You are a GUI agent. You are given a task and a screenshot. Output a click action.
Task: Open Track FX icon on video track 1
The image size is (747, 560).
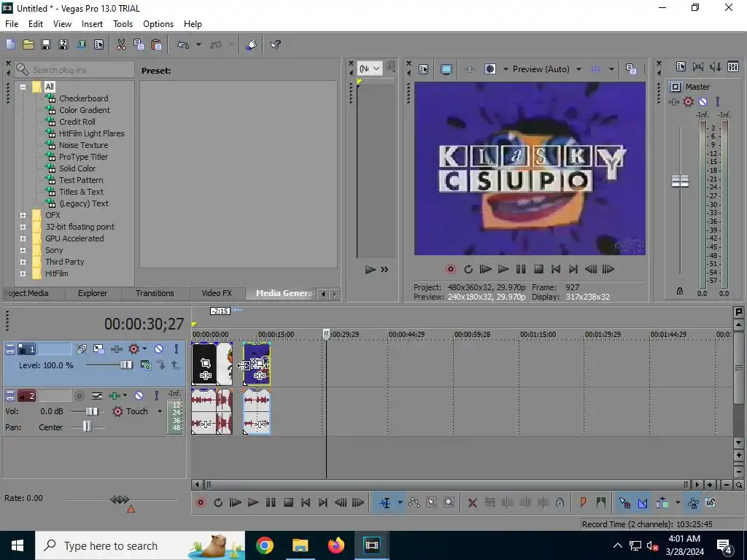(x=116, y=349)
